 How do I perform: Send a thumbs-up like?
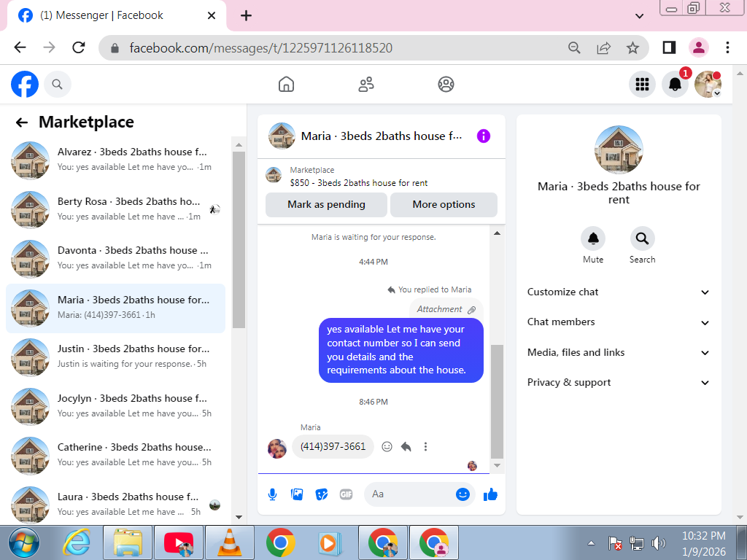(490, 495)
